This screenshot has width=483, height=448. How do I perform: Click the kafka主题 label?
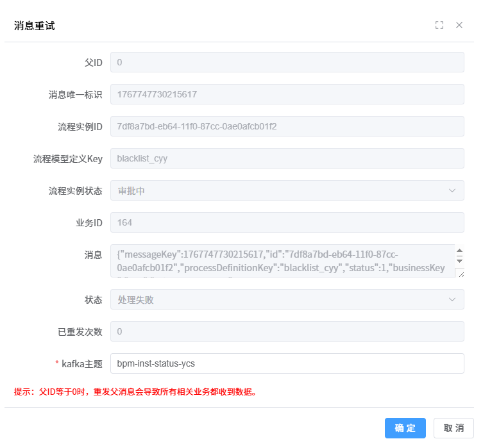tap(82, 364)
